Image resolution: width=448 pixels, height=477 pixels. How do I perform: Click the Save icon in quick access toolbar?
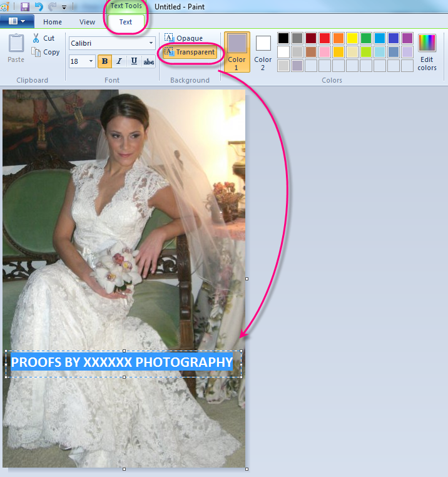pos(24,6)
